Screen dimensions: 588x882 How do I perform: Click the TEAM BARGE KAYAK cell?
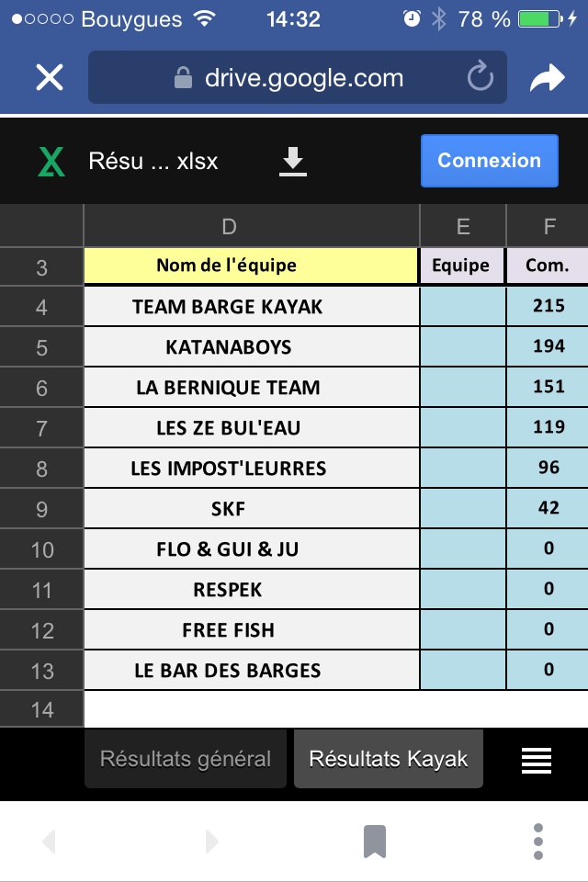pyautogui.click(x=228, y=307)
